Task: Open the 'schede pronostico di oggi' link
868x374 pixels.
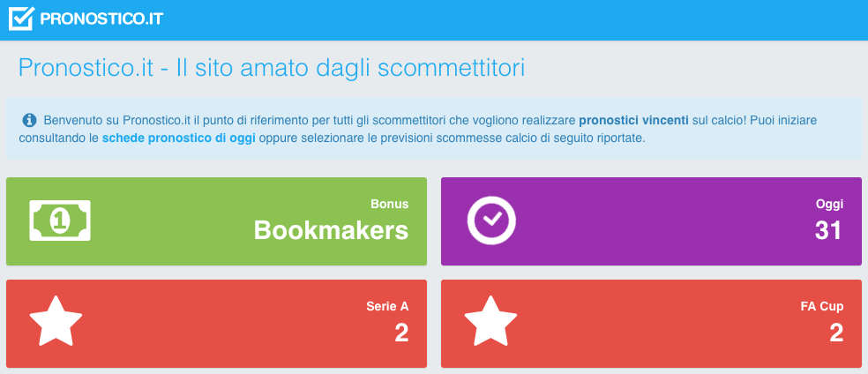Action: [179, 138]
